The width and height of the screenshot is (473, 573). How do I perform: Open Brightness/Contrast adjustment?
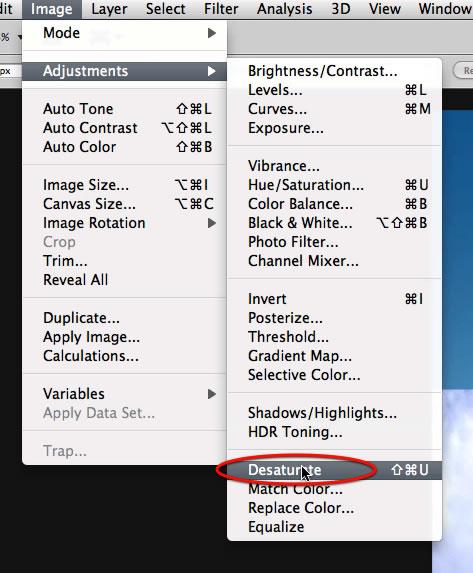tap(334, 71)
